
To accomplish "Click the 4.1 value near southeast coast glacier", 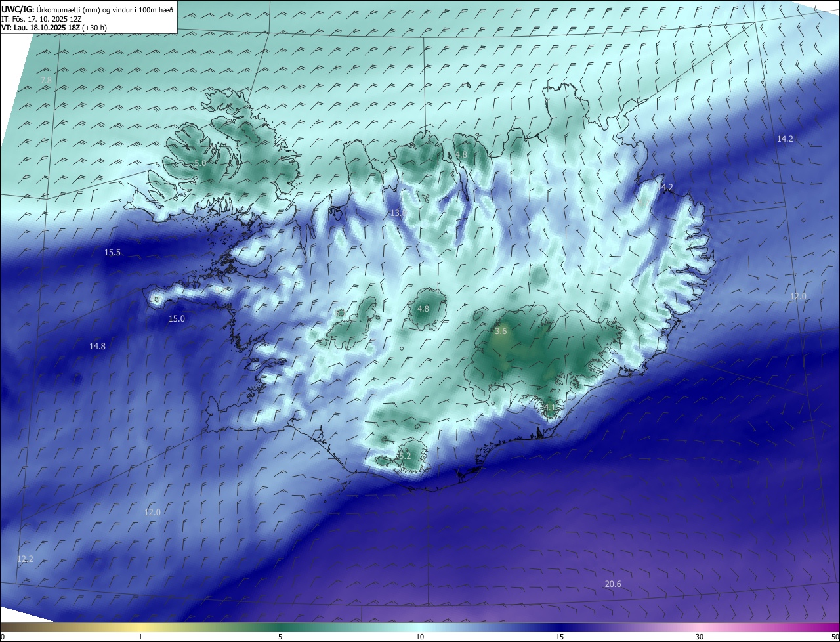I will (549, 407).
